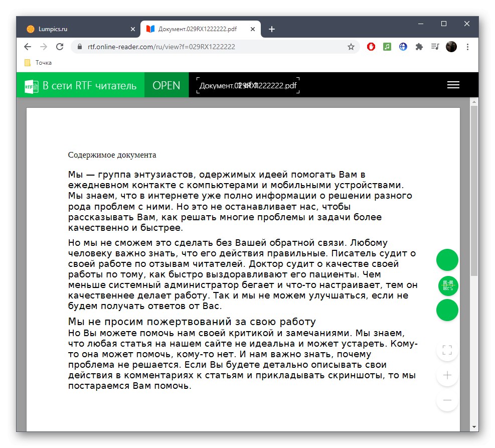Open the Chrome extensions puzzle icon

pyautogui.click(x=419, y=46)
